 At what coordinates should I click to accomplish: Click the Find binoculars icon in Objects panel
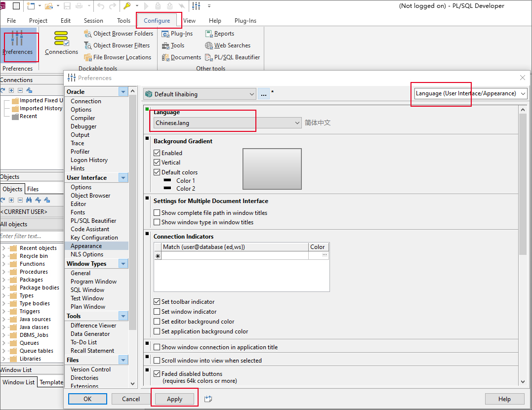(29, 200)
